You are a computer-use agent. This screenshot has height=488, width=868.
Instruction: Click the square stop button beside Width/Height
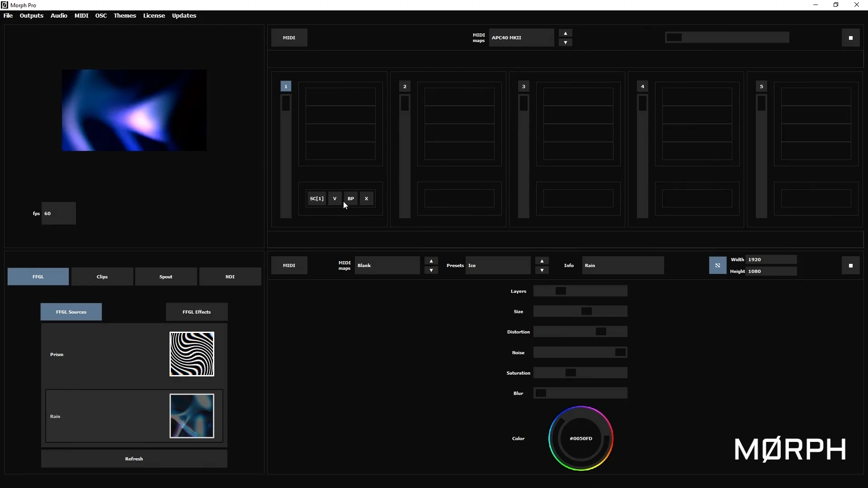pyautogui.click(x=850, y=266)
